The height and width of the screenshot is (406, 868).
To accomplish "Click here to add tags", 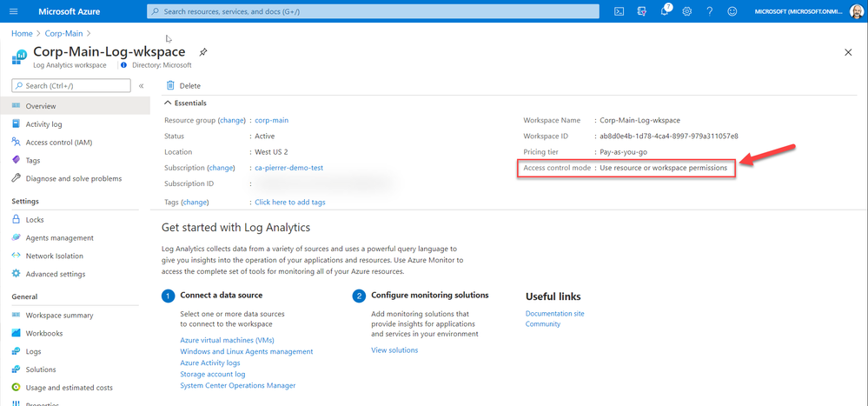I will coord(290,203).
